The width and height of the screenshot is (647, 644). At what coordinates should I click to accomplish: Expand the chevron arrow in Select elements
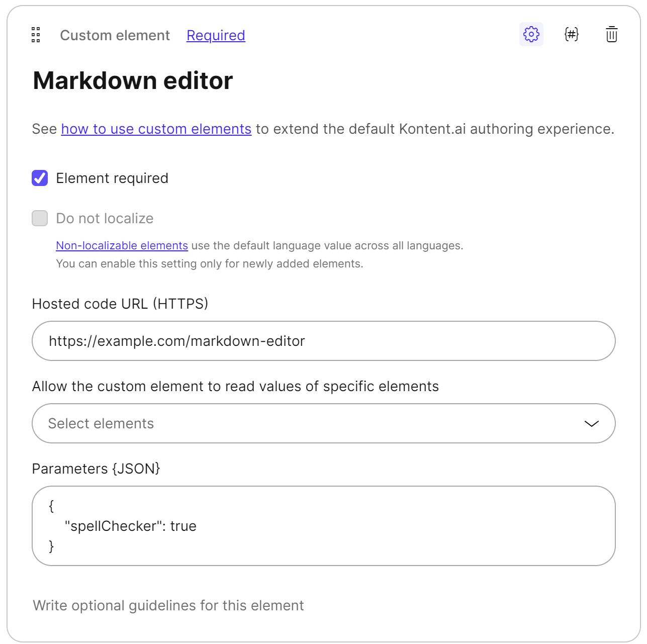592,424
